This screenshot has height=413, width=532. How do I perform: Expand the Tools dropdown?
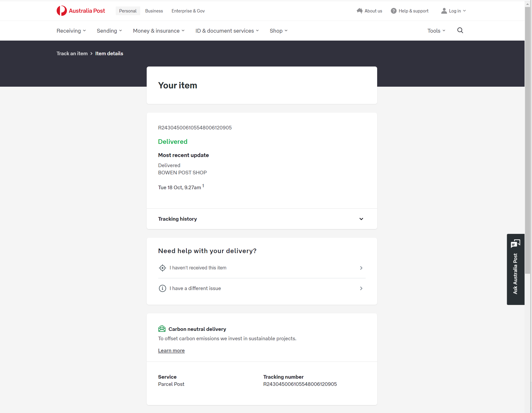coord(436,31)
